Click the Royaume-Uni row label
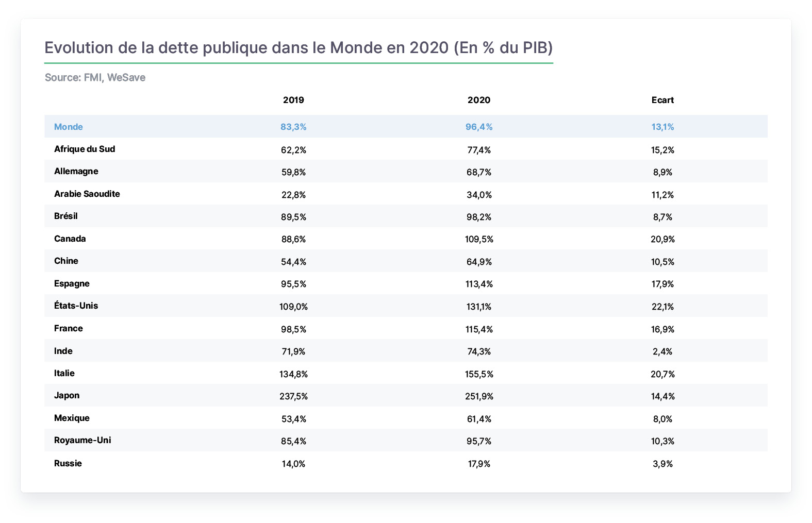 [x=82, y=440]
